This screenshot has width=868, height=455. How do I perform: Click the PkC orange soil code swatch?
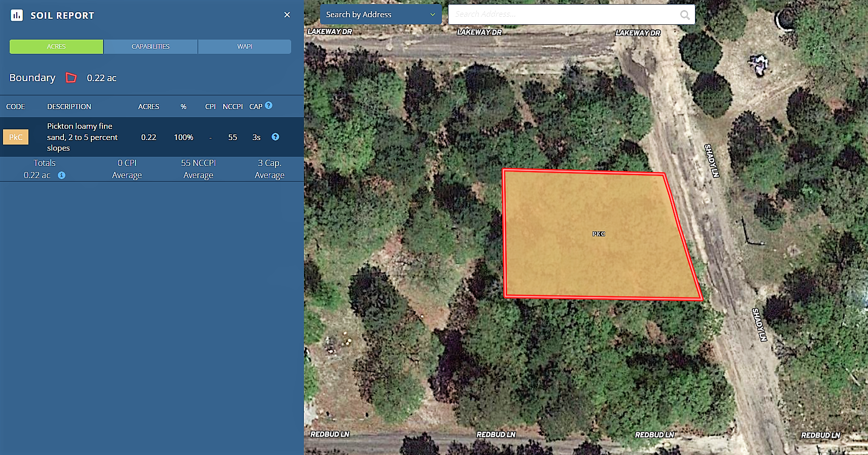(16, 137)
